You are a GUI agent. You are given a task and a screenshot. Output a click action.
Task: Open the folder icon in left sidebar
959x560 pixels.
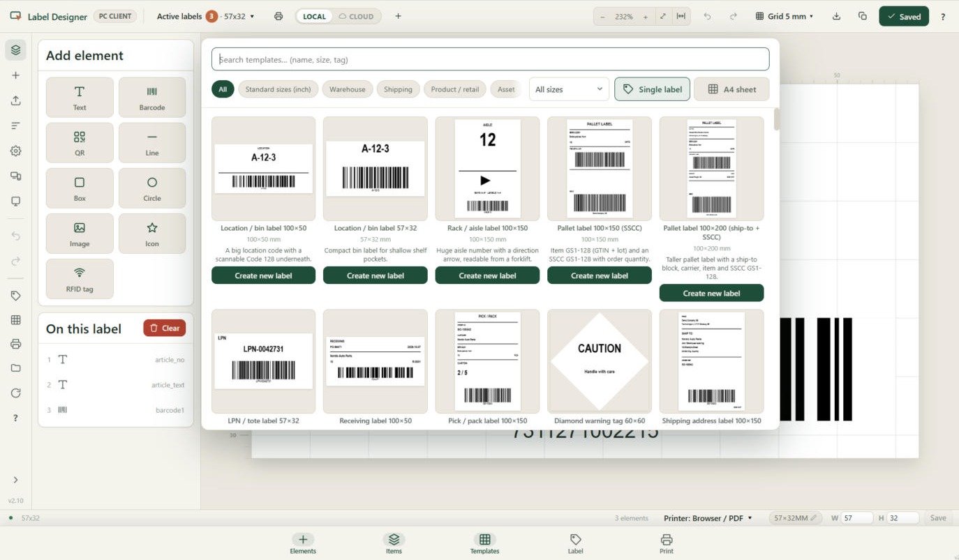pyautogui.click(x=15, y=368)
